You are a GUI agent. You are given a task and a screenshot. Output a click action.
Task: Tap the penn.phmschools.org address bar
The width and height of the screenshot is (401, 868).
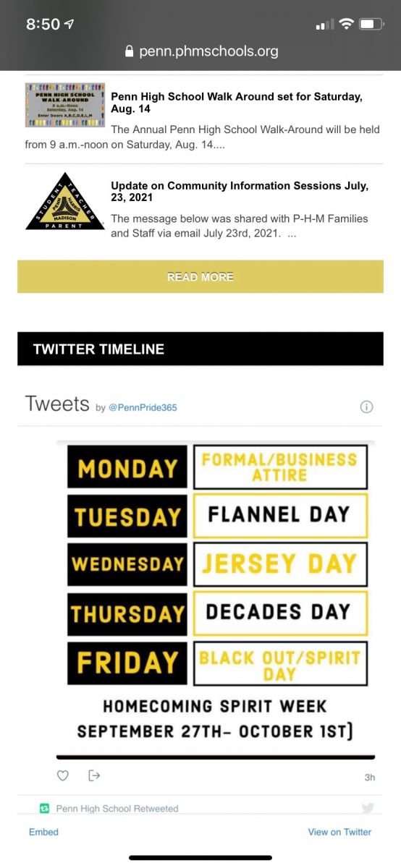click(200, 51)
